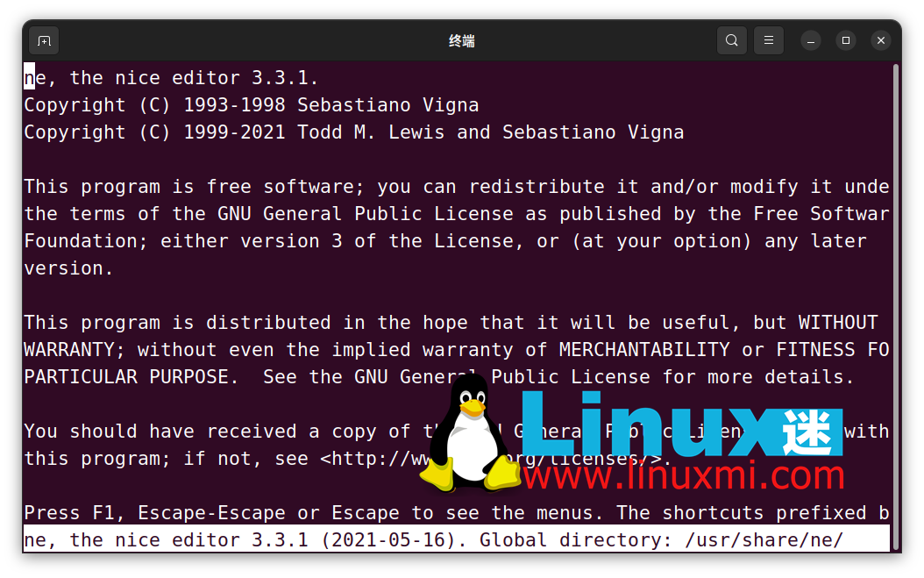Click 'Todd M. Lewis' in copyright line
Viewport: 924px width, 578px height.
(371, 132)
